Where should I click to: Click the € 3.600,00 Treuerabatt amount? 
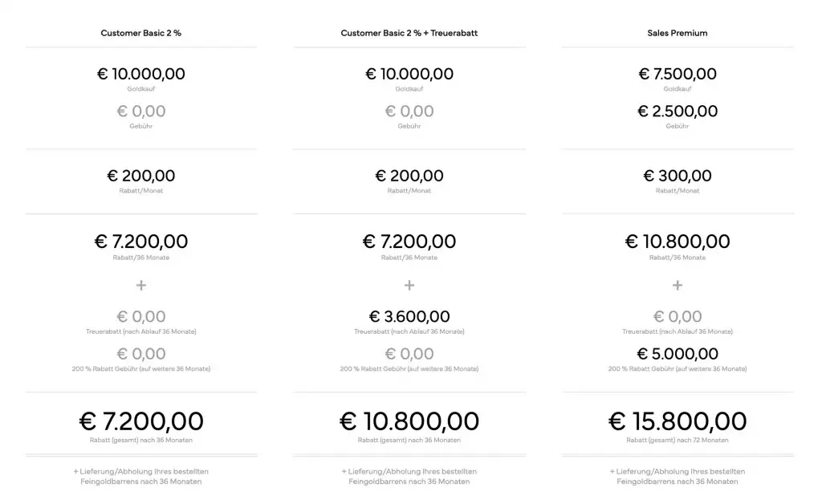[409, 317]
